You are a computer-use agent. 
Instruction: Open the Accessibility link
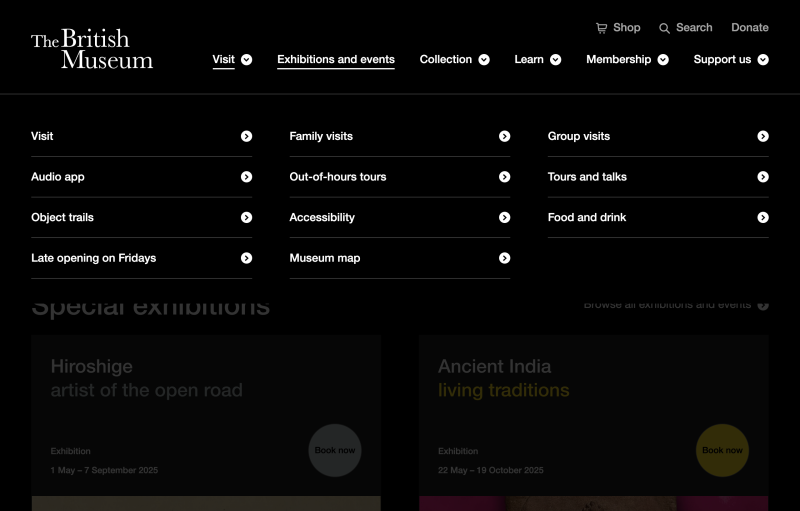[322, 218]
